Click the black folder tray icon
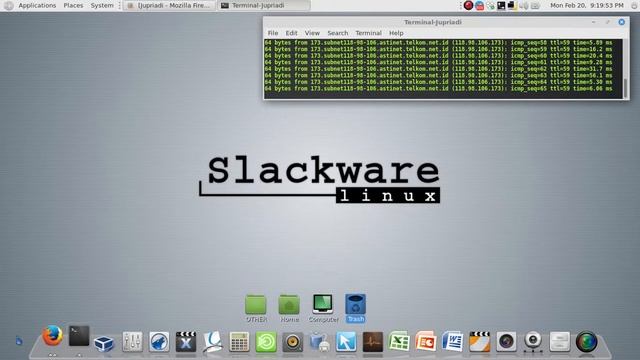 coord(512,6)
